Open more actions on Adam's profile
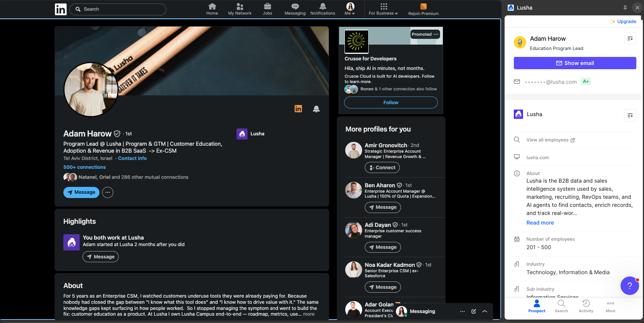 pyautogui.click(x=108, y=192)
